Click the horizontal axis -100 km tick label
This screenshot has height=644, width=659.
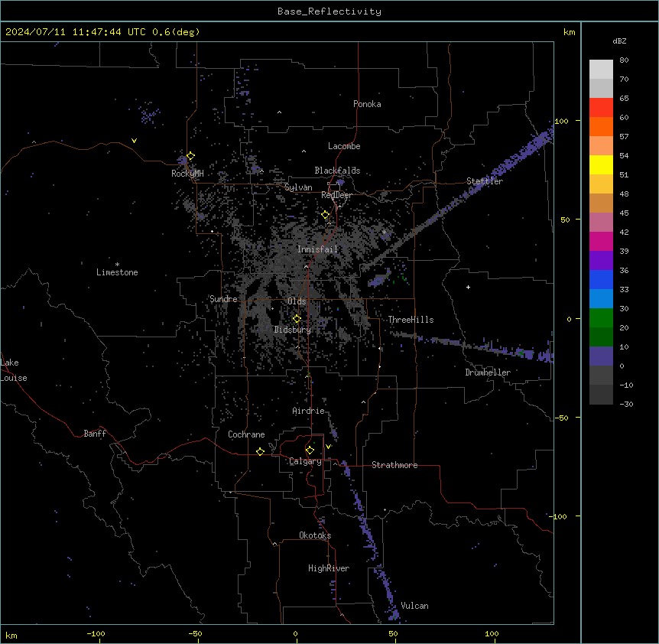click(96, 633)
